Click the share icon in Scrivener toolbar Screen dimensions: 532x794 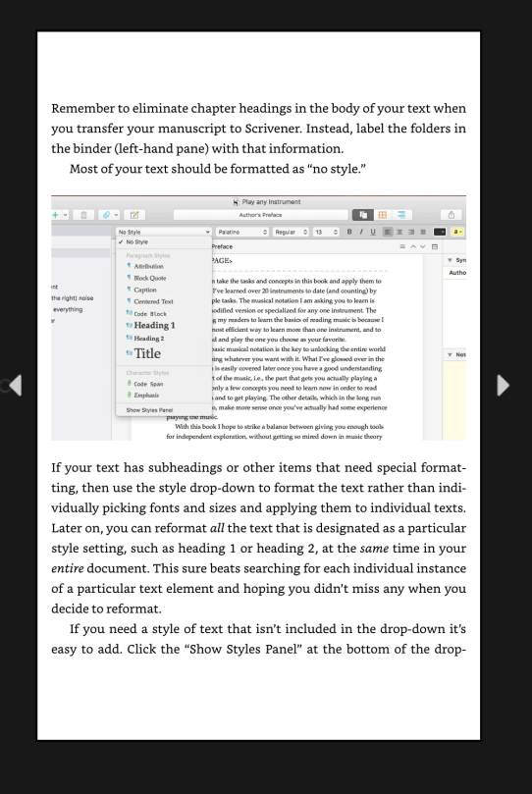pos(451,215)
